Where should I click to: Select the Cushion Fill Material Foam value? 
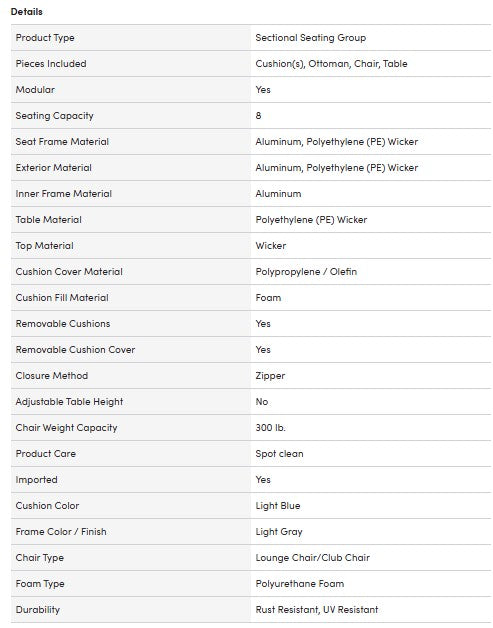pos(268,298)
